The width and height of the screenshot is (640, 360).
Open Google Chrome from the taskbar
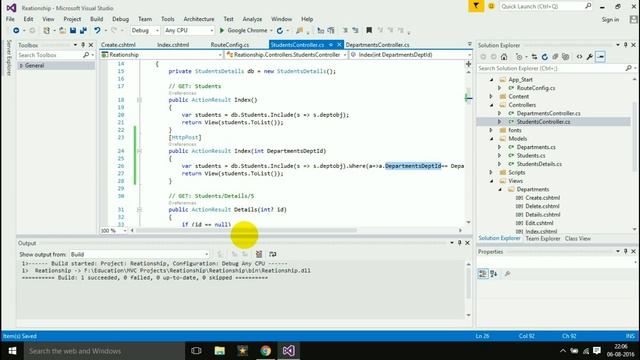[266, 351]
